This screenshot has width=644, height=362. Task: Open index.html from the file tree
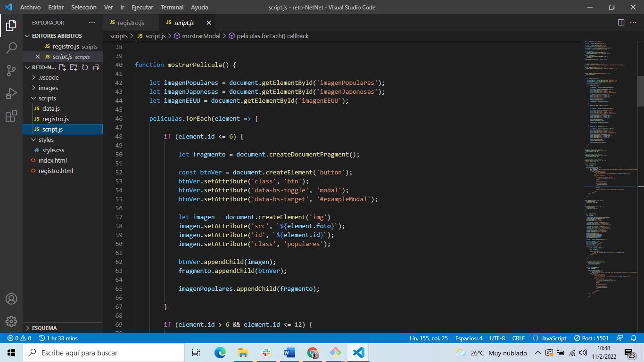62,161
